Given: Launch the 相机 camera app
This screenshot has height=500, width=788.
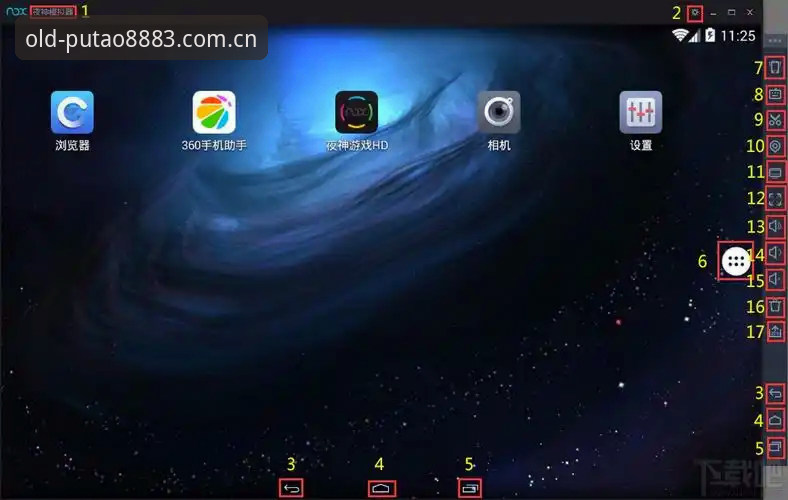Looking at the screenshot, I should (499, 112).
